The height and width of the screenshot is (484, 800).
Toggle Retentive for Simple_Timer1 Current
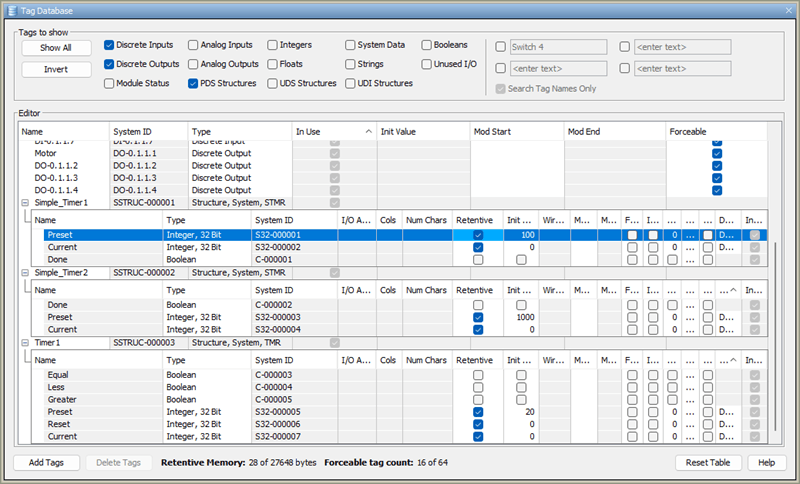(478, 247)
